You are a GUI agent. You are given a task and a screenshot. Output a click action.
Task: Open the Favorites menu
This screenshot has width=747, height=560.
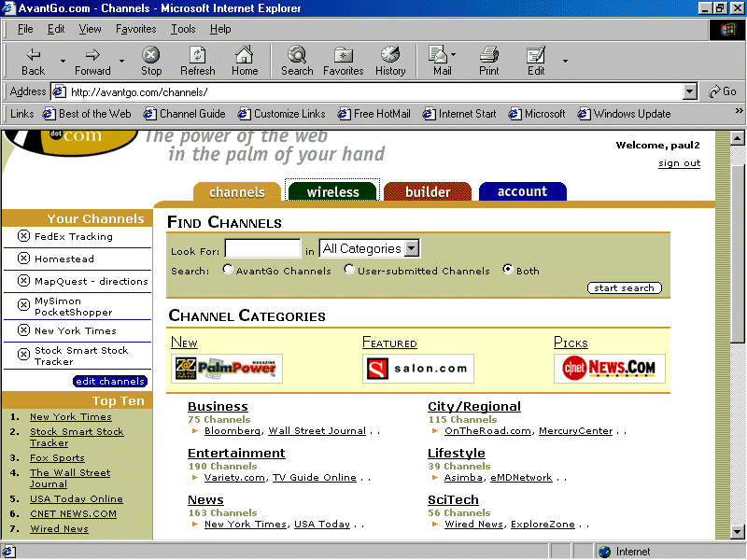135,29
